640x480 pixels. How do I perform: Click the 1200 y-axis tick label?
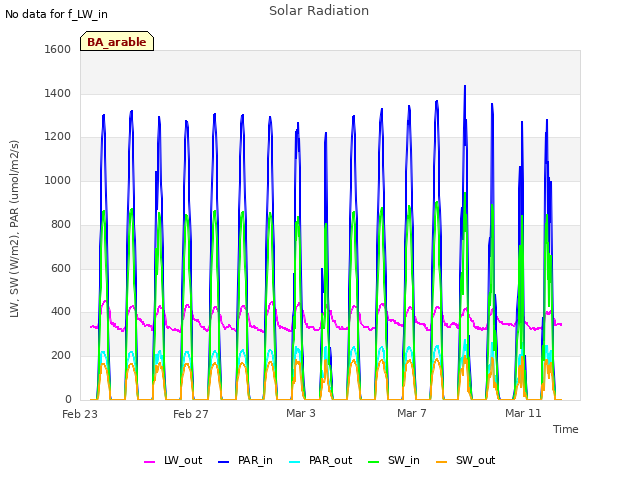[x=58, y=137]
